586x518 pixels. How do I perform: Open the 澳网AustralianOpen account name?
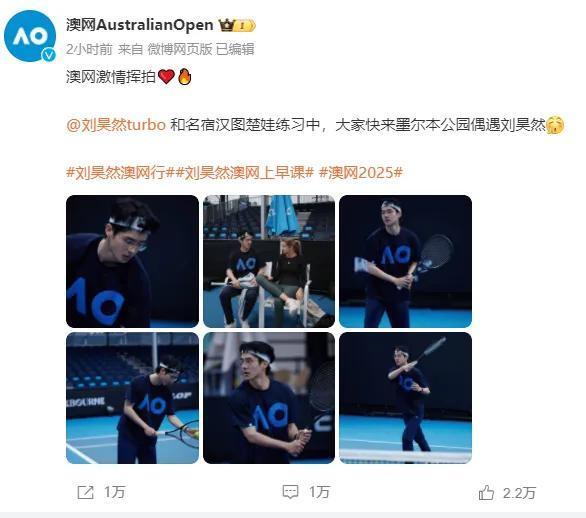(x=140, y=25)
